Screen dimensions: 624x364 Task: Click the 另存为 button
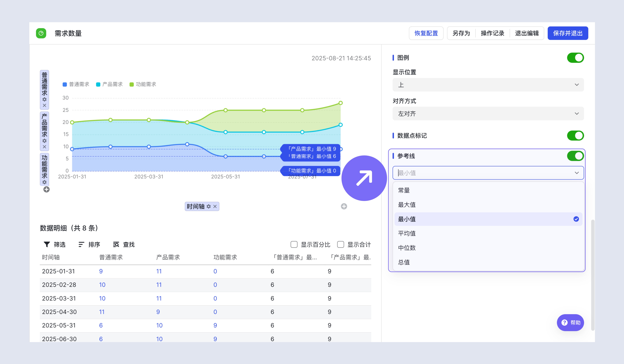(x=461, y=33)
